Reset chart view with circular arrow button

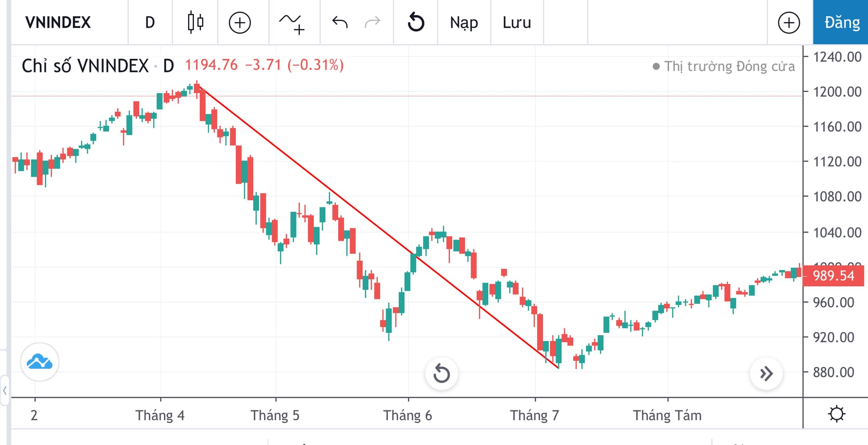(x=441, y=374)
